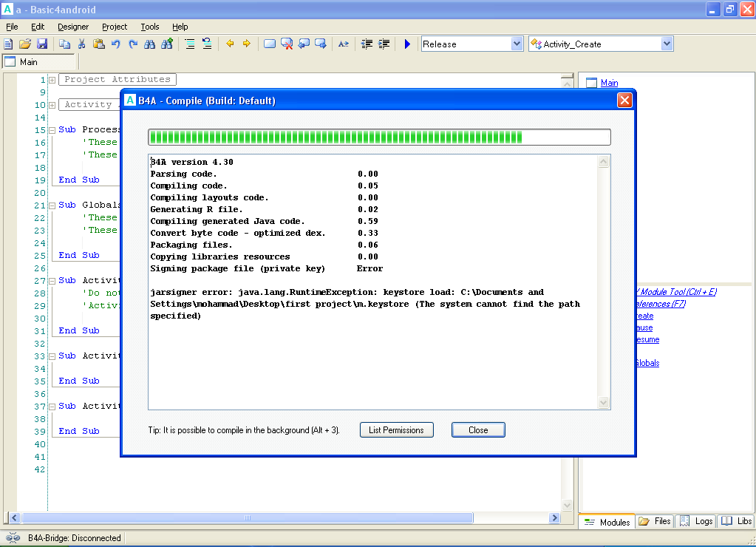Screen dimensions: 756x547
Task: Switch to the Logs tab
Action: coord(696,521)
